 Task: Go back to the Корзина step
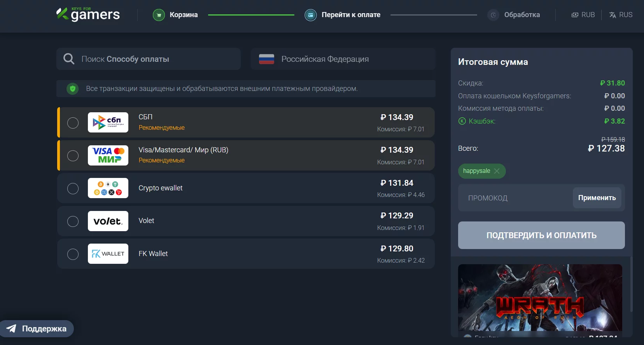point(184,15)
